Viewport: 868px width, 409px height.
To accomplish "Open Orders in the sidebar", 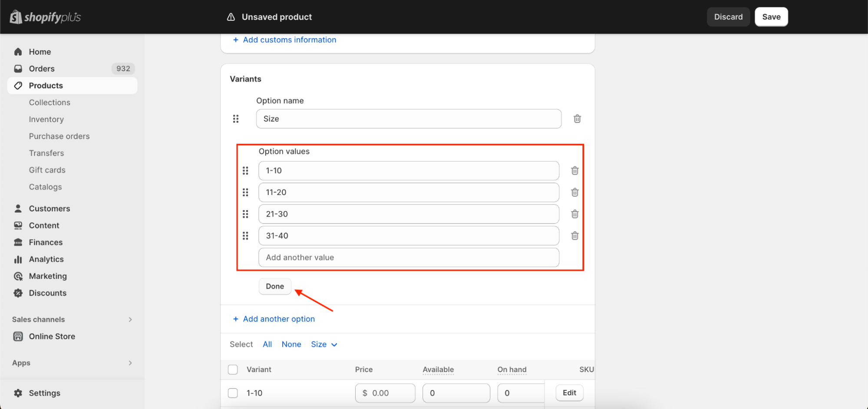I will [x=42, y=69].
